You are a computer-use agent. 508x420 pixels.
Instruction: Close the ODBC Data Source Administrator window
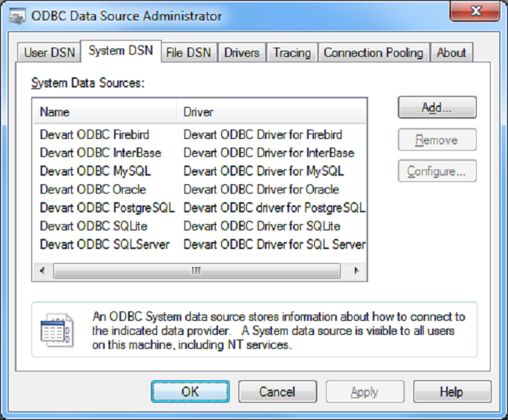coord(475,11)
